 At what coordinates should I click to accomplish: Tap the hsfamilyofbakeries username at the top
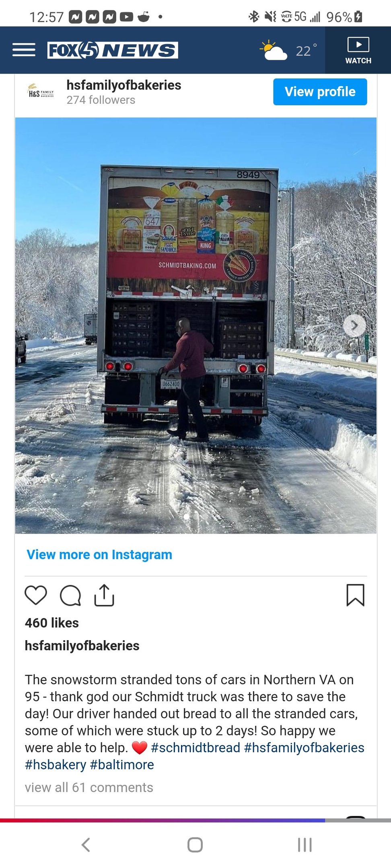click(124, 85)
